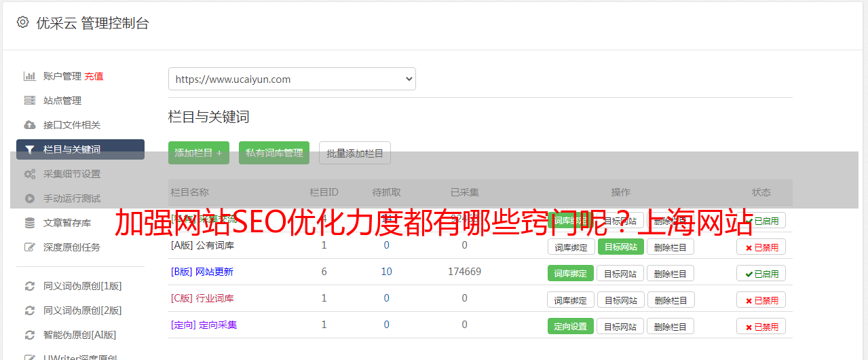Click the 栏目名称 column header
The width and height of the screenshot is (868, 360).
coord(190,192)
